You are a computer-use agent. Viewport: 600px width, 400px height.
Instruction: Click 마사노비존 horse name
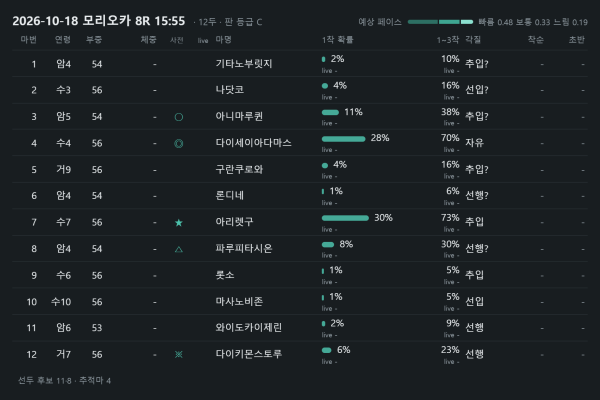(239, 302)
